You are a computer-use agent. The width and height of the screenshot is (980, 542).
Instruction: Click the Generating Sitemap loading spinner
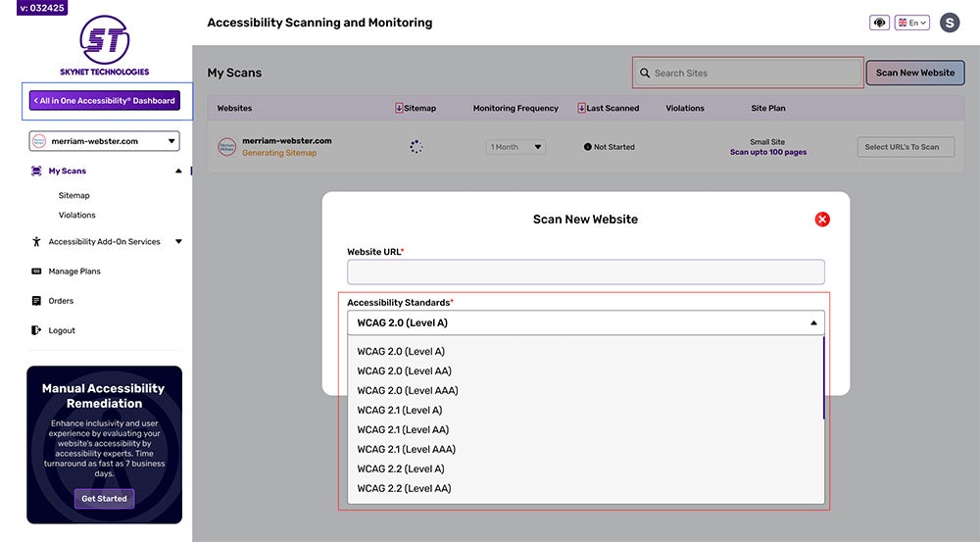pos(416,147)
